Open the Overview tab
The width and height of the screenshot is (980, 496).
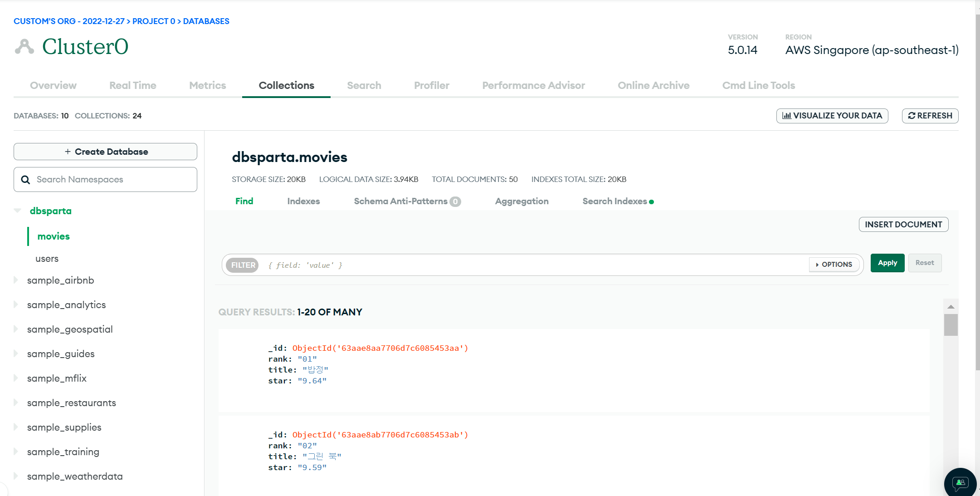click(x=53, y=85)
